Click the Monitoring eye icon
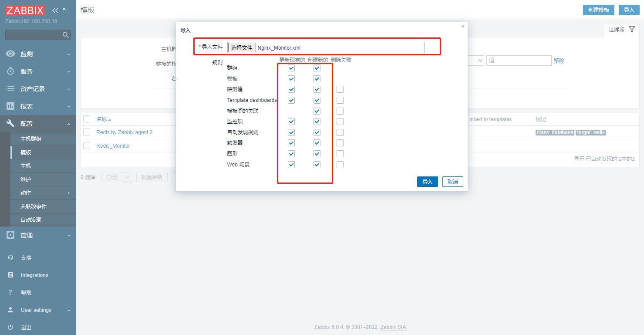 (x=10, y=54)
